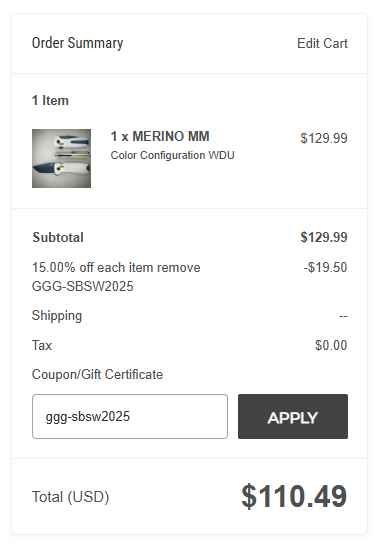
Task: Click the applied GGG-SBSW2025 coupon code label
Action: point(83,286)
